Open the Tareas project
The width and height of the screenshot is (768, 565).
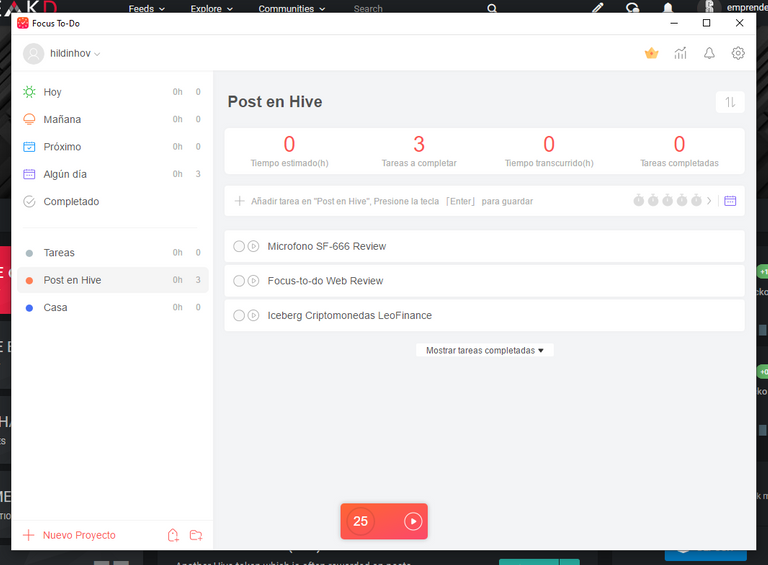113,253
